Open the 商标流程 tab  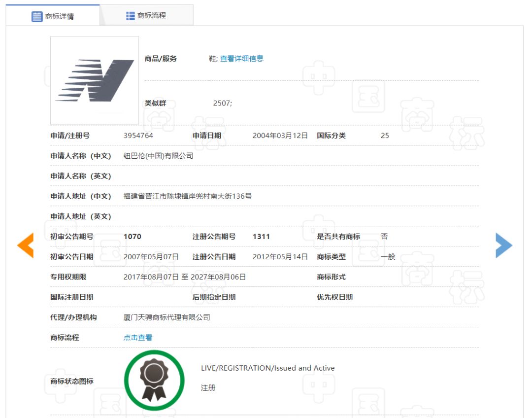pyautogui.click(x=147, y=15)
